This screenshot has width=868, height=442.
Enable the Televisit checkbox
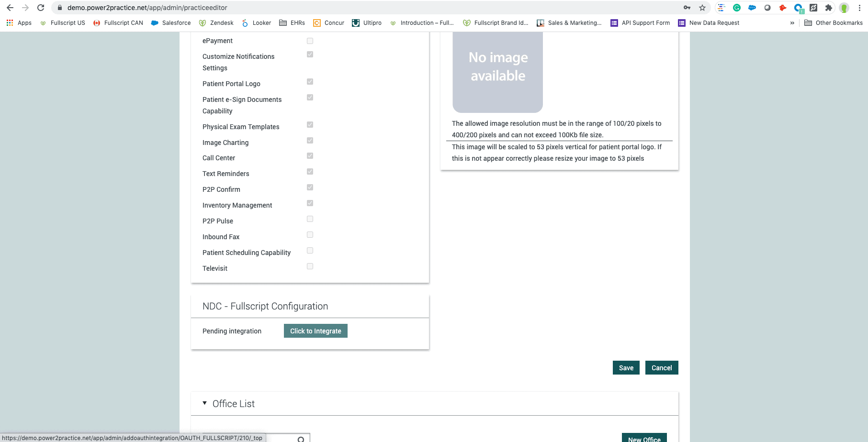pyautogui.click(x=310, y=266)
